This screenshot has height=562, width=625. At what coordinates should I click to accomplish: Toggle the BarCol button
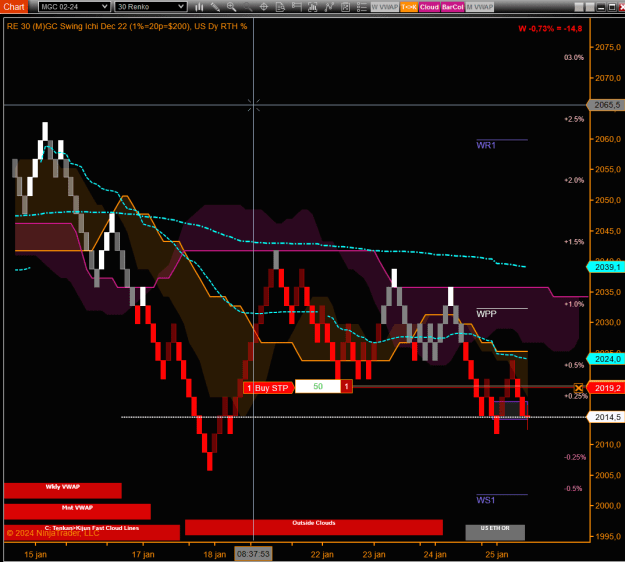pos(452,7)
